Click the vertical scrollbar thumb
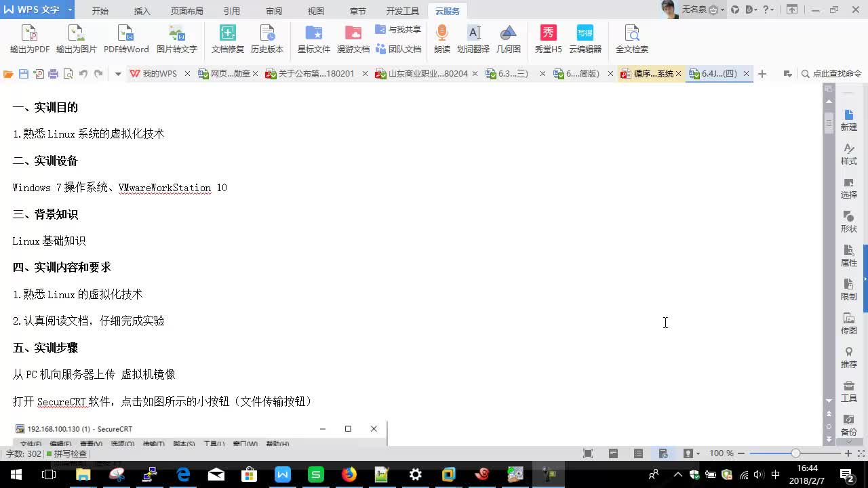 [x=829, y=123]
